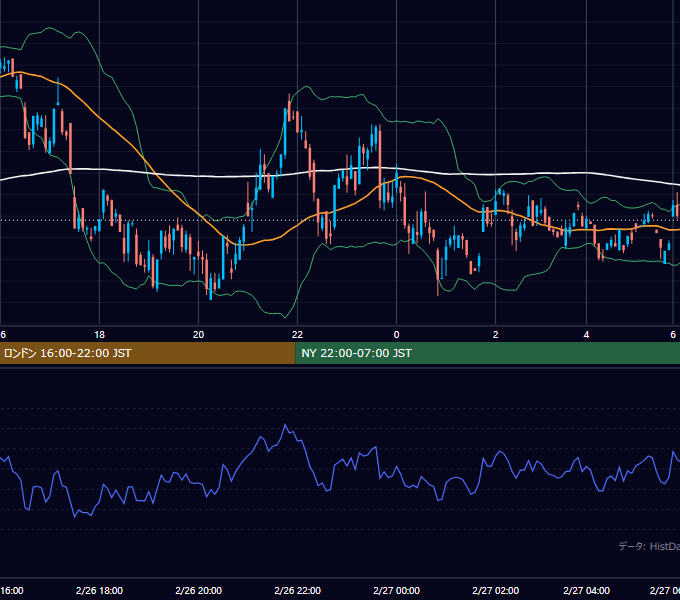Click the 2/27 00:00 time axis label
Screen dimensions: 680x600
click(x=396, y=590)
